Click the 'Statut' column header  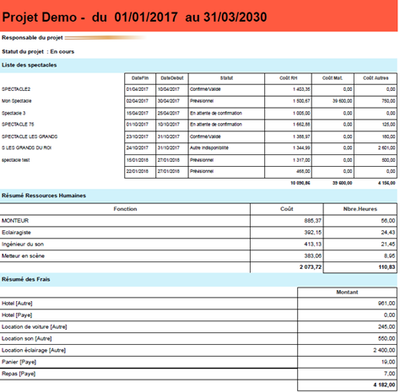coord(226,78)
